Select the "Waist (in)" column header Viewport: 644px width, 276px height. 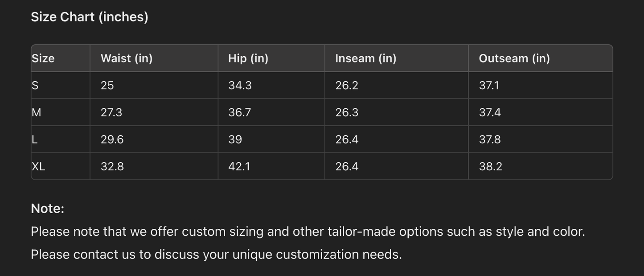[127, 58]
